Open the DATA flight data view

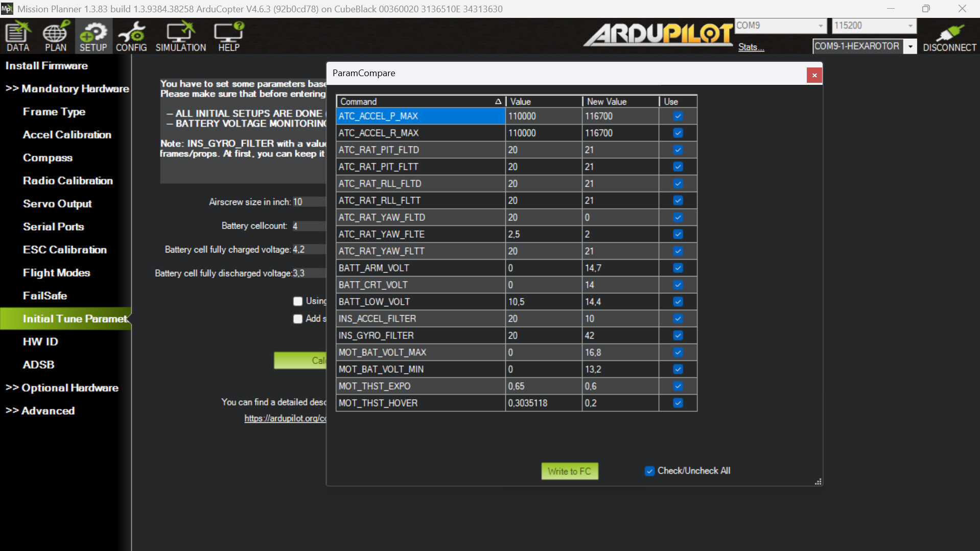tap(18, 36)
